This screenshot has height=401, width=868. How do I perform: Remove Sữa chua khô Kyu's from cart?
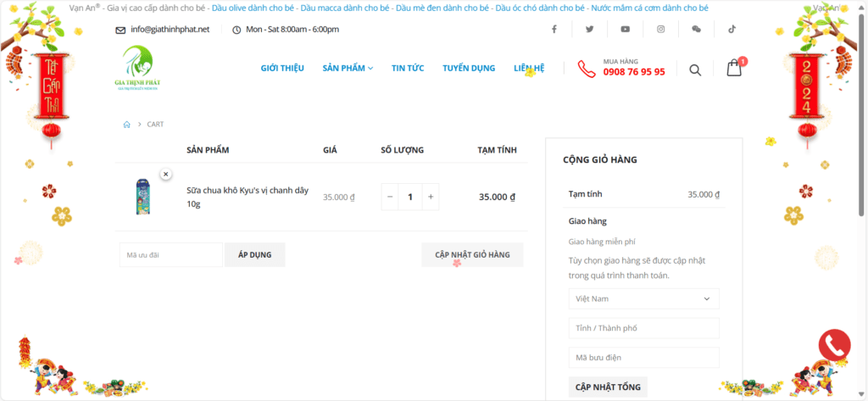point(165,174)
